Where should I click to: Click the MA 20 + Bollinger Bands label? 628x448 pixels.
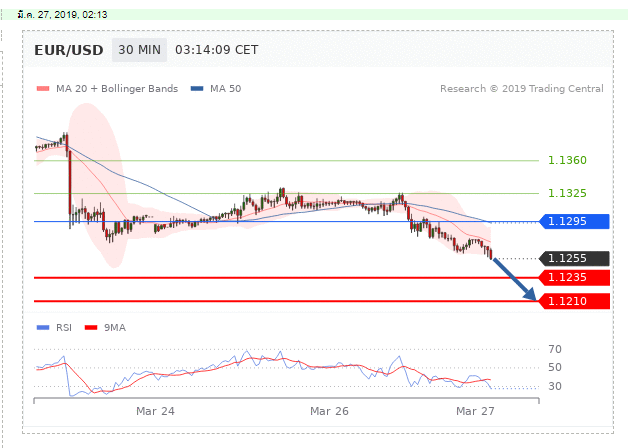(117, 88)
